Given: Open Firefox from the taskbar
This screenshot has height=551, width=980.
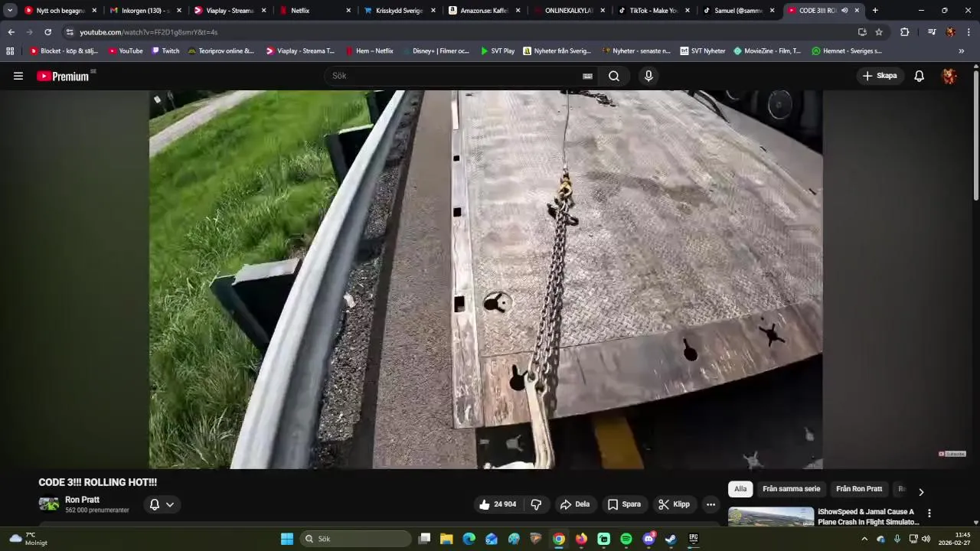Looking at the screenshot, I should (x=581, y=539).
